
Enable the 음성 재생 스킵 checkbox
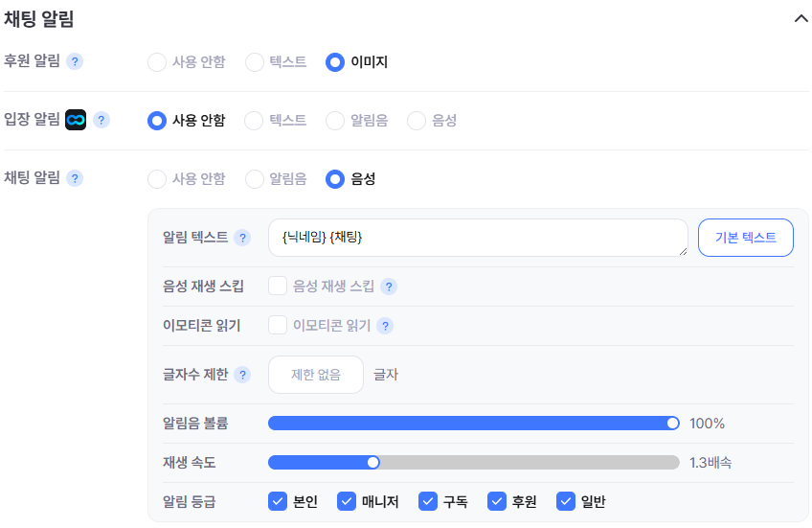coord(278,286)
